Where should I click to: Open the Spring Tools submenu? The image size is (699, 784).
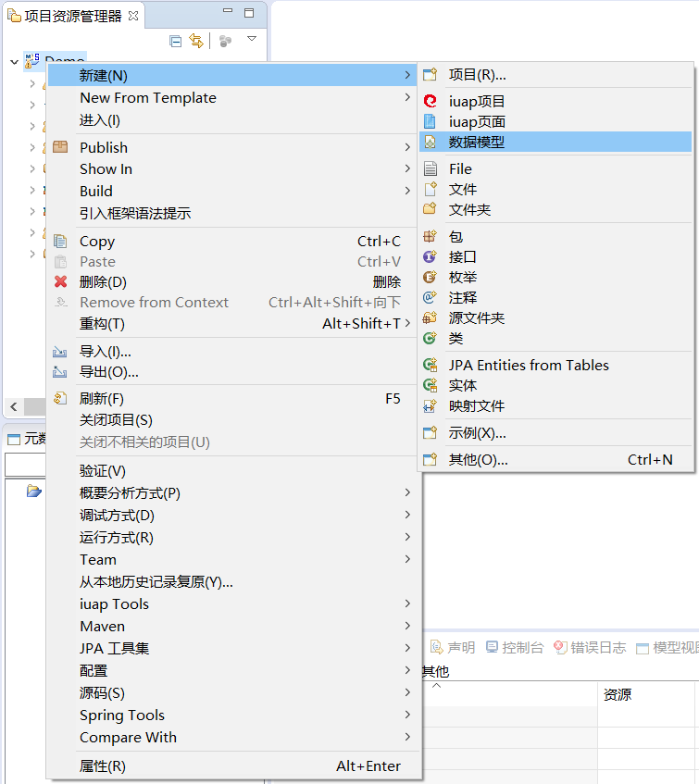(121, 715)
